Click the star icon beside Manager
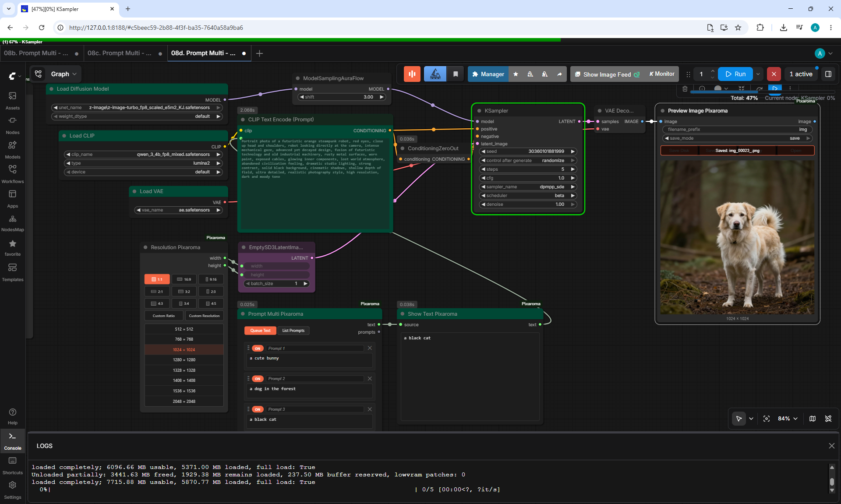Viewport: 841px width, 504px height. [516, 74]
